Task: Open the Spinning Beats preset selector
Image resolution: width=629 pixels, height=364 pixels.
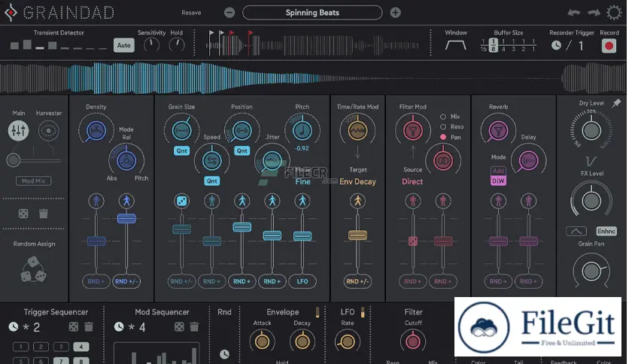Action: click(312, 13)
